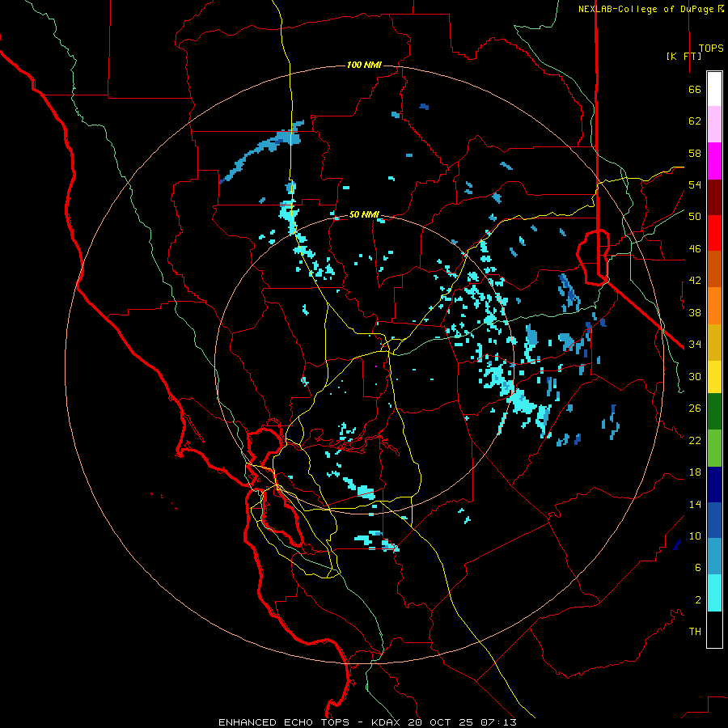Click the 50 legend value on the scale
Screen dimensions: 728x728
click(x=695, y=217)
